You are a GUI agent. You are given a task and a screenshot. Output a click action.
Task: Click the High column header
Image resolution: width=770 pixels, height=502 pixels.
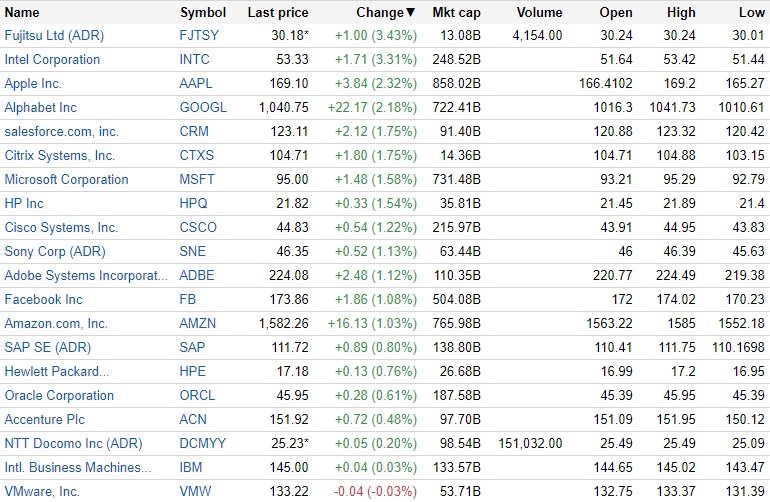click(681, 13)
